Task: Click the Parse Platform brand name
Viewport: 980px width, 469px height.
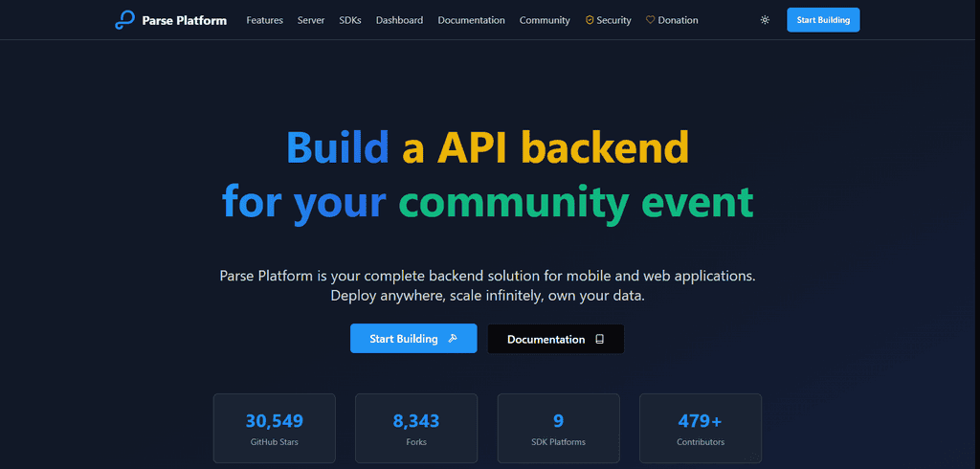Action: [185, 20]
